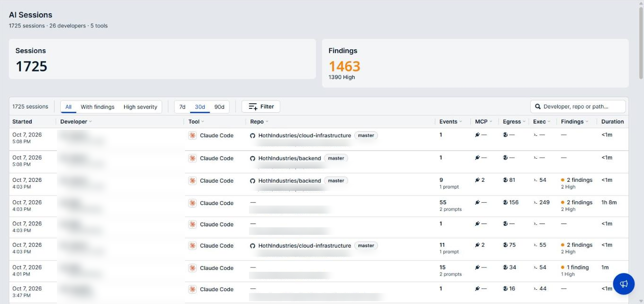Viewport: 644px width, 304px height.
Task: Select the All sessions tab
Action: pos(68,107)
